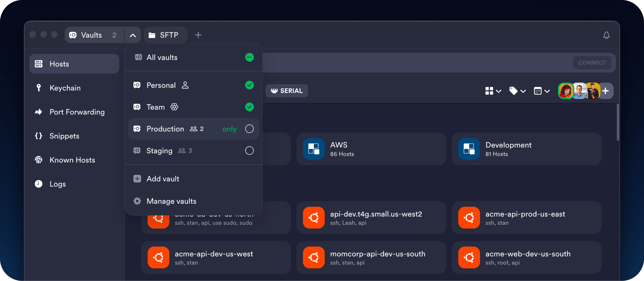Click the Manage vaults gear option
Screen dimensions: 644x281
pos(171,201)
